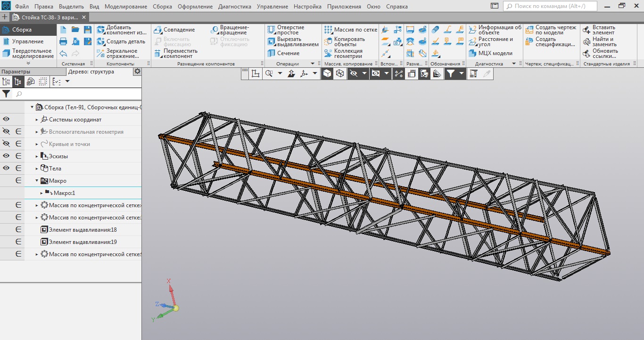Image resolution: width=644 pixels, height=340 pixels.
Task: Select the Твердотельное моделирование toolset
Action: coord(28,53)
